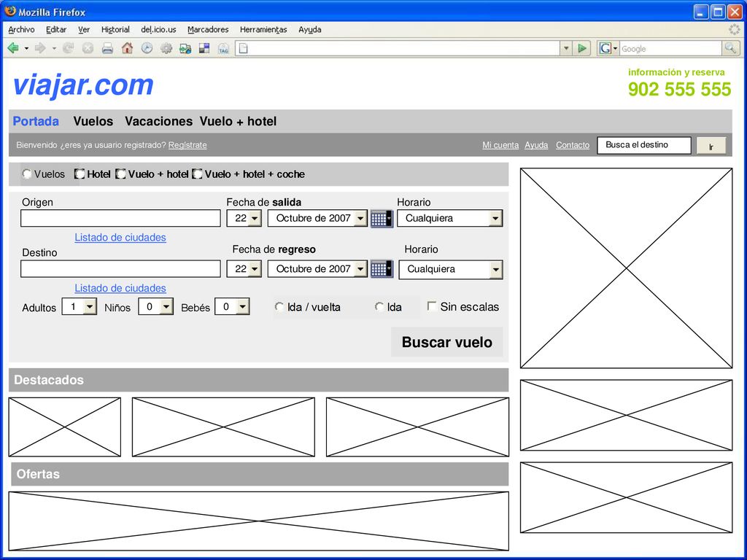Viewport: 747px width, 560px height.
Task: Open the Contacto link
Action: tap(573, 145)
